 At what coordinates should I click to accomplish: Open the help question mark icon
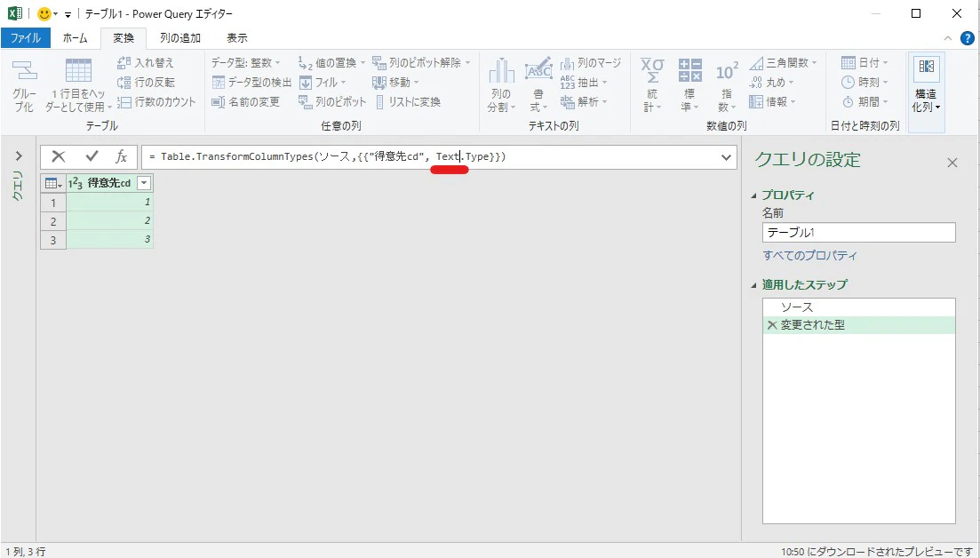[x=967, y=38]
